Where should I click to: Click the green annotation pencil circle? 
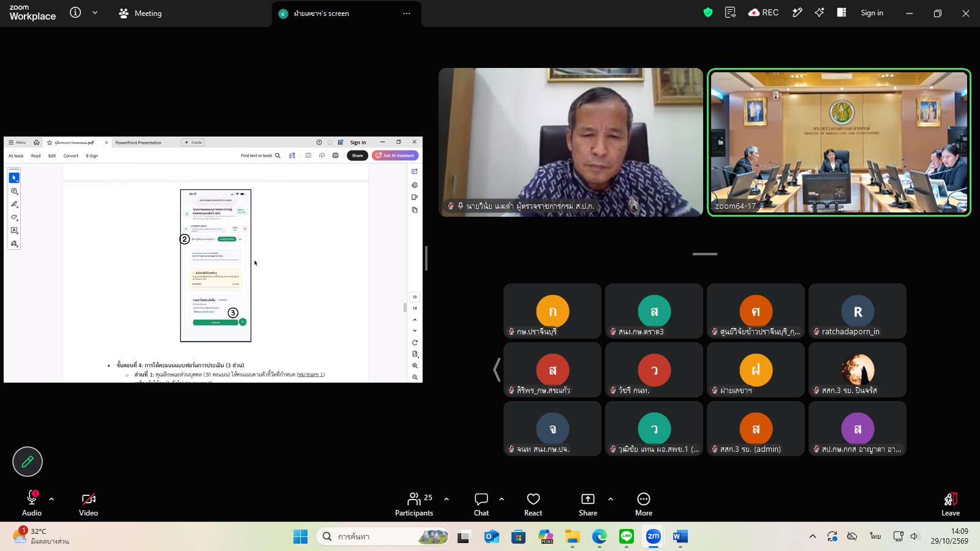tap(28, 462)
